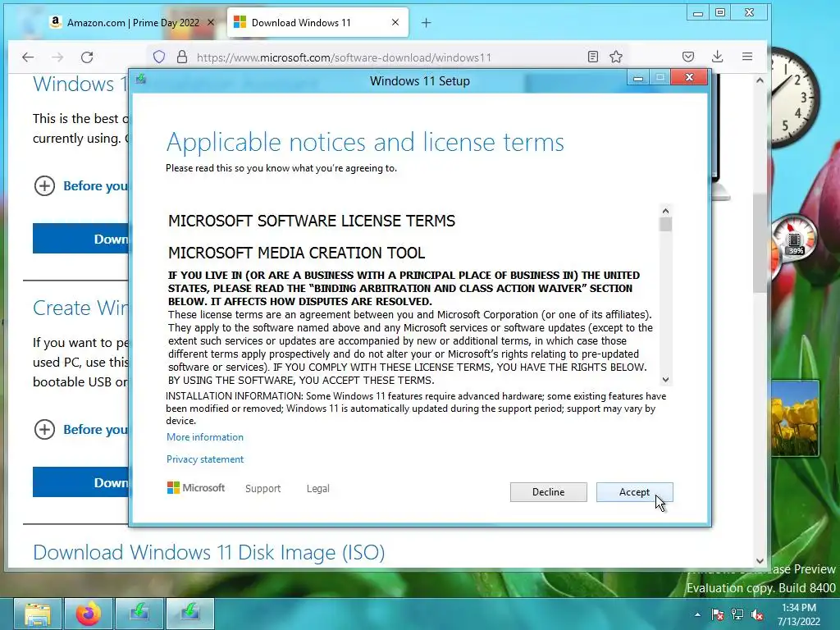Click the desktop clock gadget
Screen dimensions: 840x630
coord(794,97)
